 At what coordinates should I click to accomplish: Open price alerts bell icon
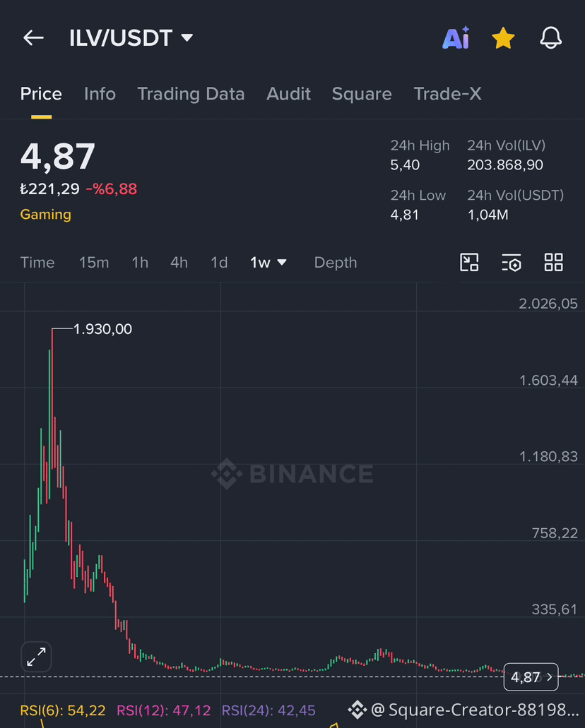tap(550, 38)
